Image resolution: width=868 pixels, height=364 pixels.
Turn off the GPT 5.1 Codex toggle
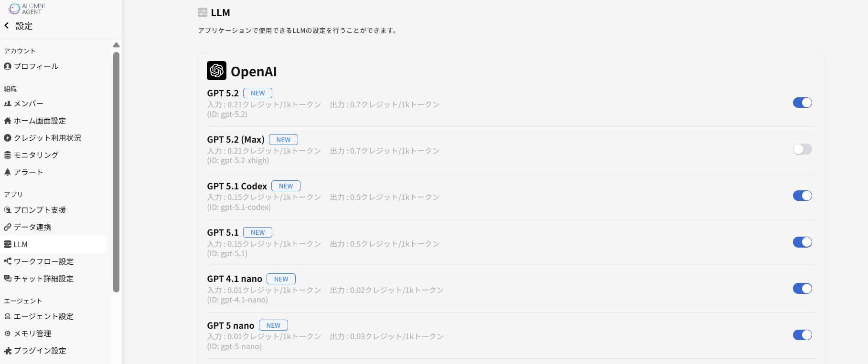pyautogui.click(x=802, y=196)
